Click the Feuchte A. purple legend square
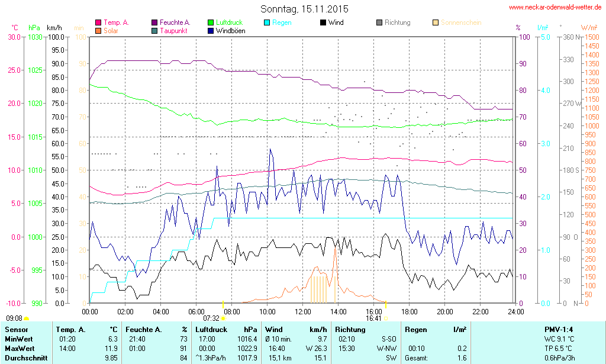This screenshot has height=364, width=606. click(x=154, y=22)
